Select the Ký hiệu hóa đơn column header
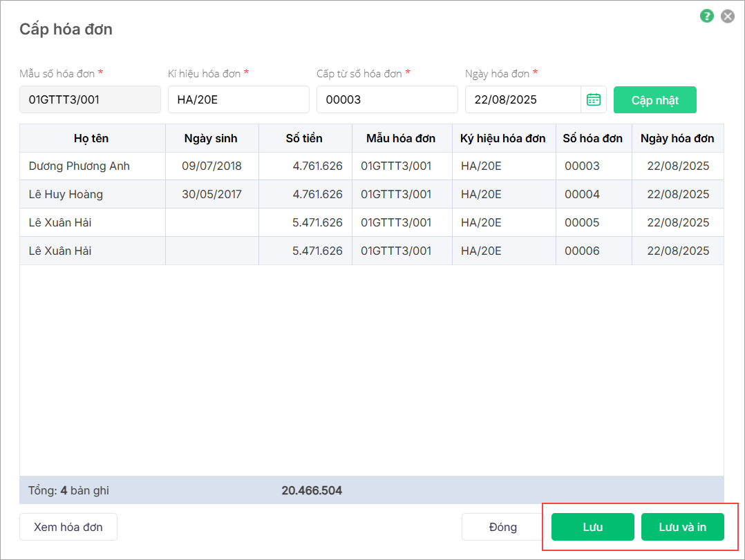745x560 pixels. coord(502,138)
